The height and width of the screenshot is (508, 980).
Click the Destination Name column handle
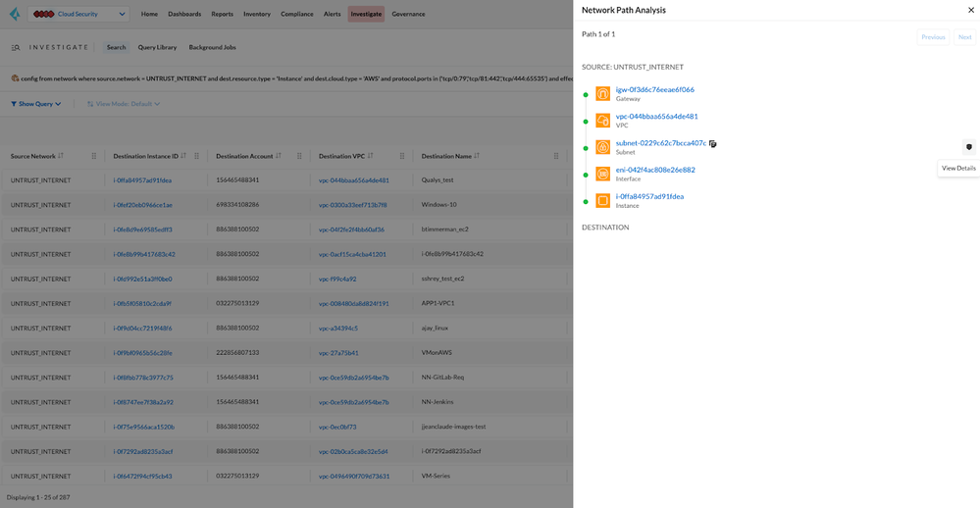coord(556,156)
